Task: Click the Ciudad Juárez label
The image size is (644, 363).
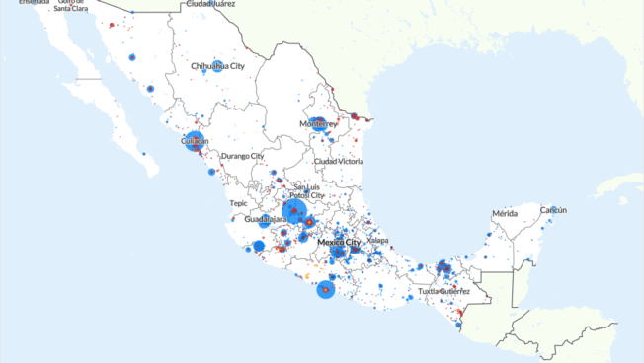Action: [x=210, y=4]
